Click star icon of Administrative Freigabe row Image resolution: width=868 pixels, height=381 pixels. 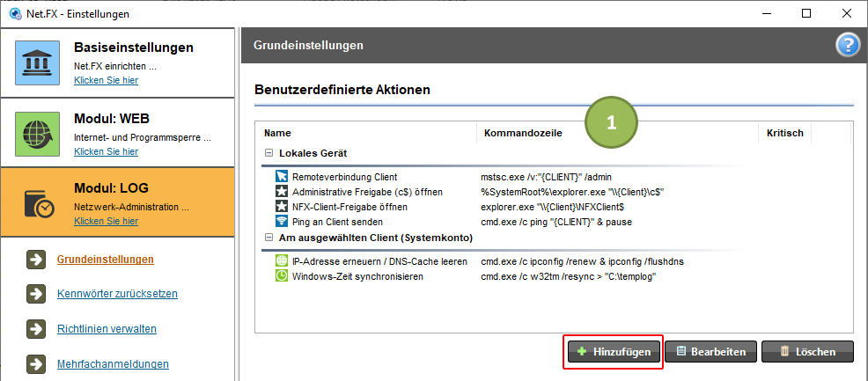click(x=282, y=192)
